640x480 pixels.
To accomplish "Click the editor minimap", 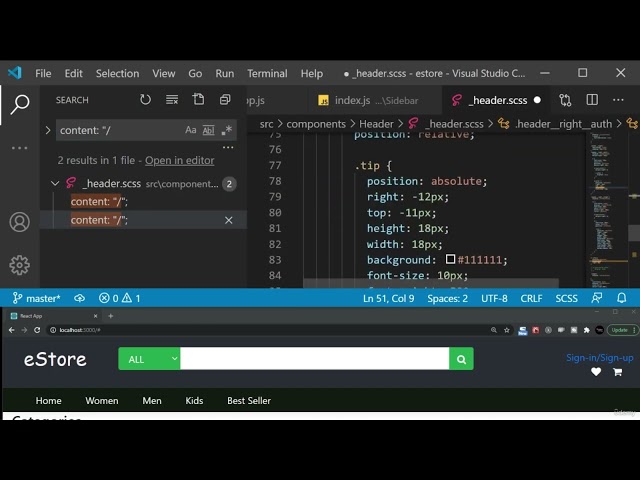I will pos(608,210).
